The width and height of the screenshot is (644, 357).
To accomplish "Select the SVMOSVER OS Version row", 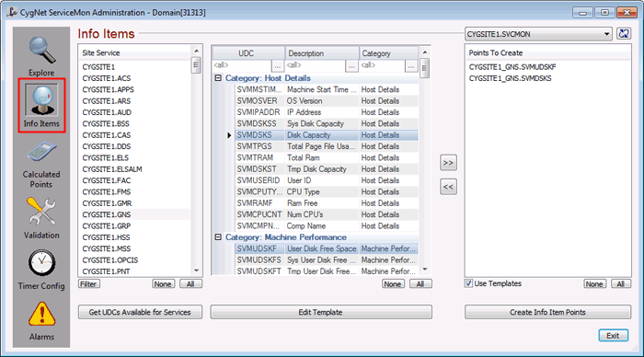I will (x=327, y=101).
